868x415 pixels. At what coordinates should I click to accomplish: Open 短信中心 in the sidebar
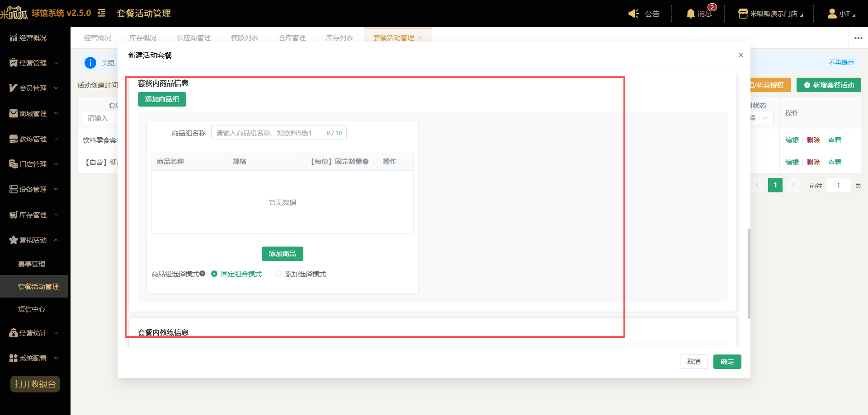coord(32,309)
